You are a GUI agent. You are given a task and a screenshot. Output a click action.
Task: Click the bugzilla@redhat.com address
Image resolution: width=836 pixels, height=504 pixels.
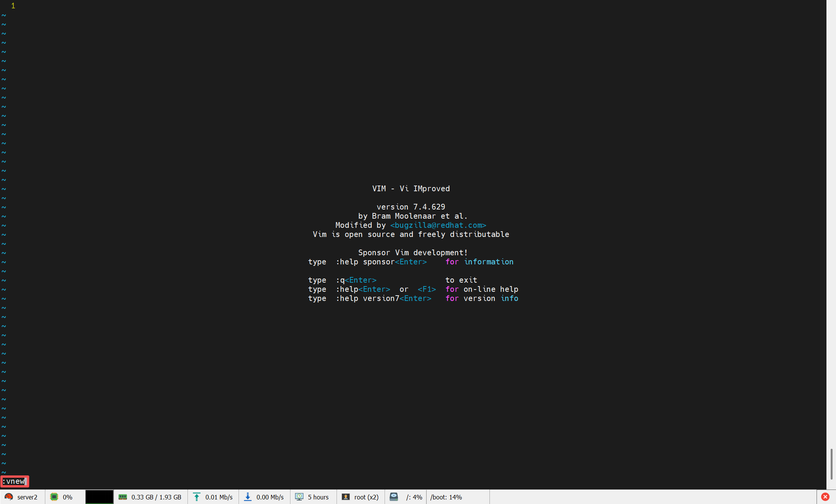point(438,225)
